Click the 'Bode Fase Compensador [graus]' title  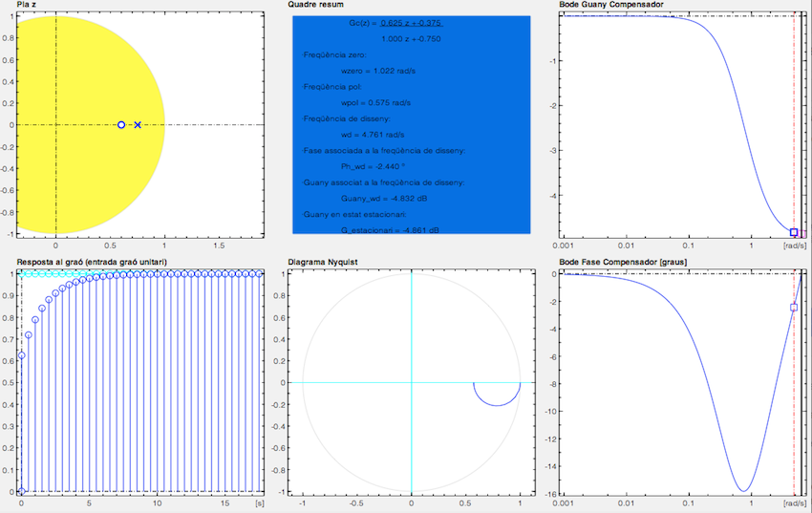click(623, 262)
